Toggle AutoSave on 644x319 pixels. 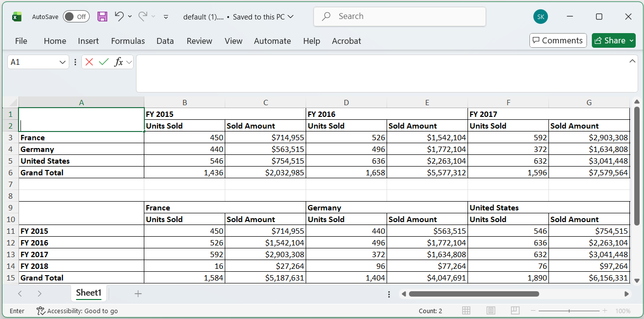76,16
